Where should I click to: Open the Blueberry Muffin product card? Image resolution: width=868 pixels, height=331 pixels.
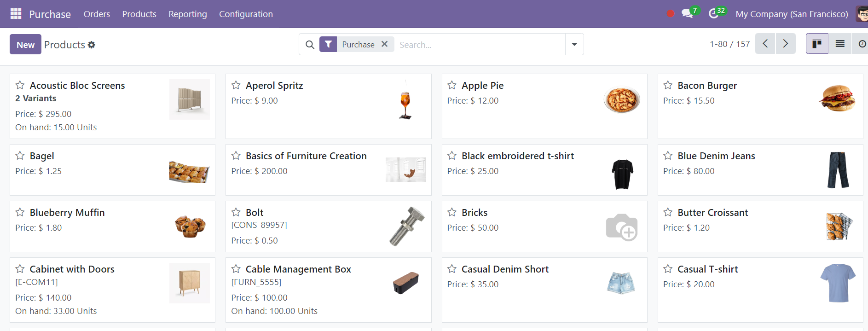[112, 226]
